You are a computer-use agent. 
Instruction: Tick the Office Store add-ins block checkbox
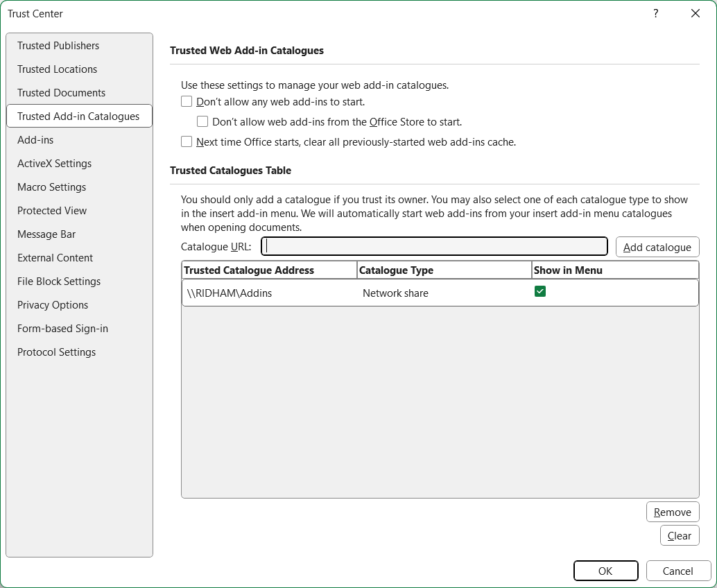(202, 122)
